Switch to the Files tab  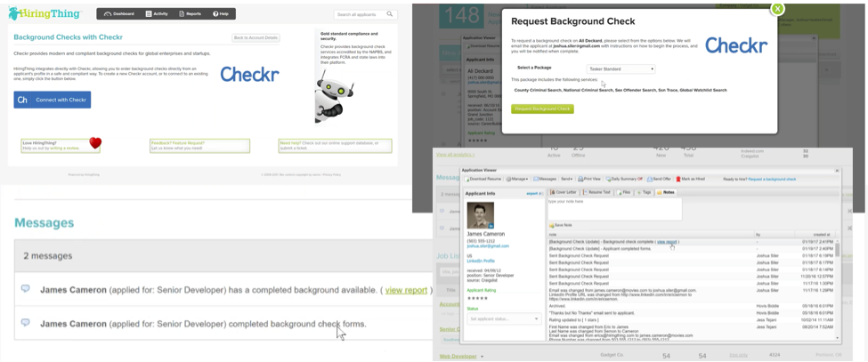[624, 192]
